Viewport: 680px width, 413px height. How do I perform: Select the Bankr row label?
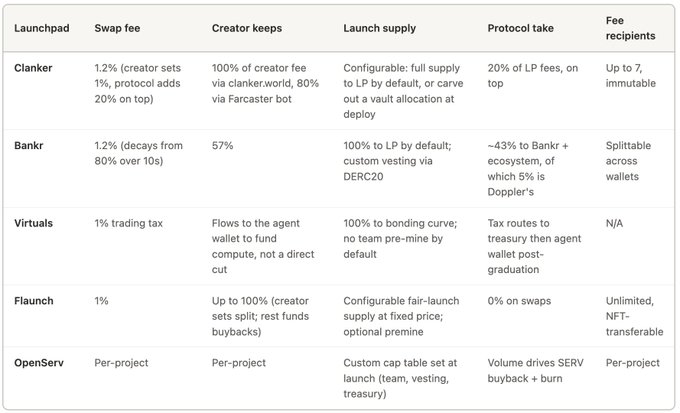tap(29, 145)
